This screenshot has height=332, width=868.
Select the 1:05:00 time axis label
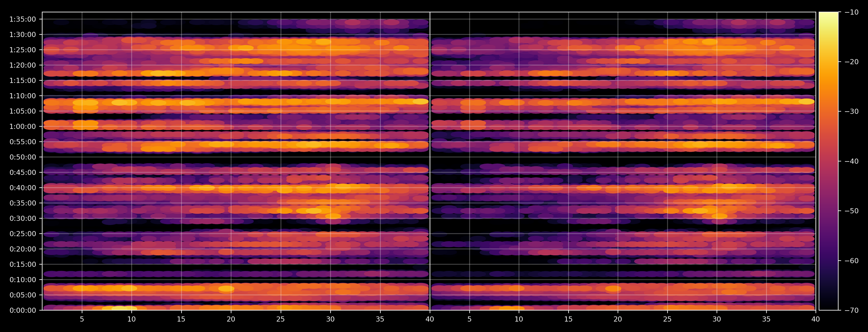pos(23,111)
